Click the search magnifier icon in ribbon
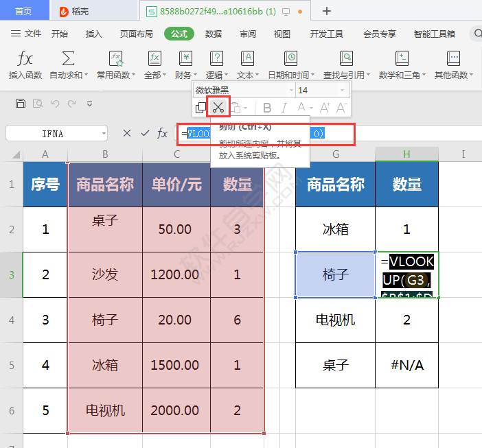This screenshot has height=448, width=482. point(478,33)
